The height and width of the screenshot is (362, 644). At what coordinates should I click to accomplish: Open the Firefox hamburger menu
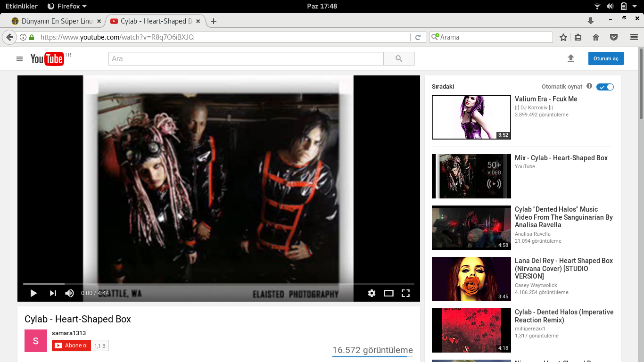(634, 37)
